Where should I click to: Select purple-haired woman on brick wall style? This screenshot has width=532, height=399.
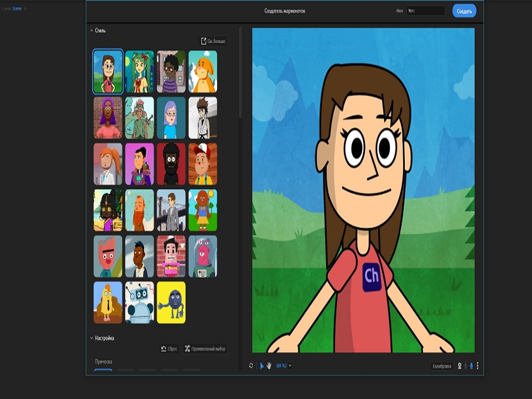pyautogui.click(x=108, y=118)
